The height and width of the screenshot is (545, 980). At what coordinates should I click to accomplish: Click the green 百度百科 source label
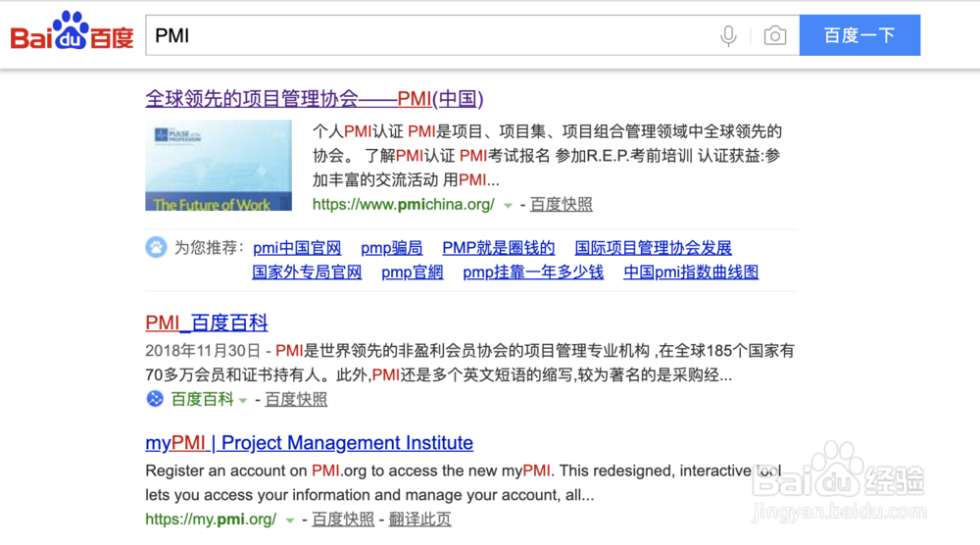point(203,399)
